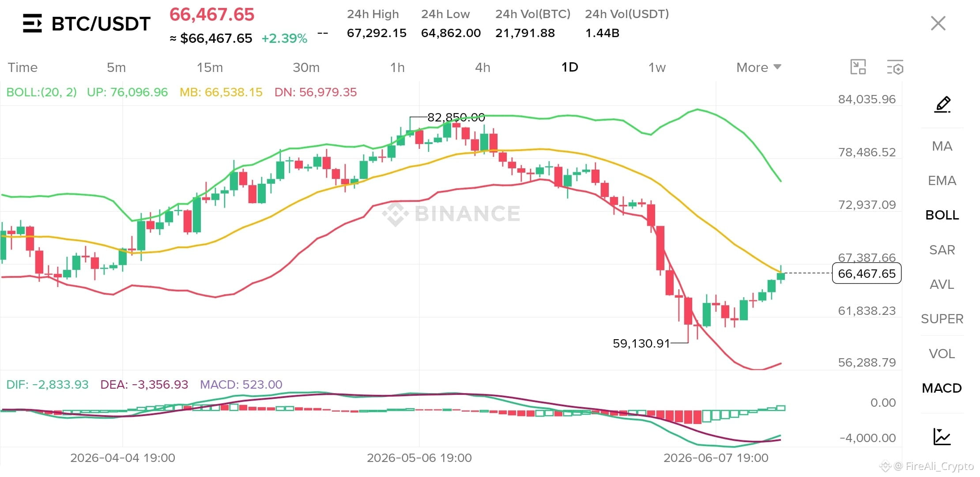Click the DEA: -3,356.93 readout

pos(144,385)
